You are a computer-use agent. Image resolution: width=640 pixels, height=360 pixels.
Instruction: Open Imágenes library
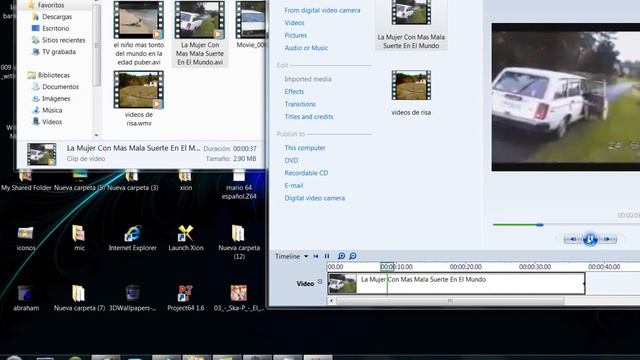(51, 98)
